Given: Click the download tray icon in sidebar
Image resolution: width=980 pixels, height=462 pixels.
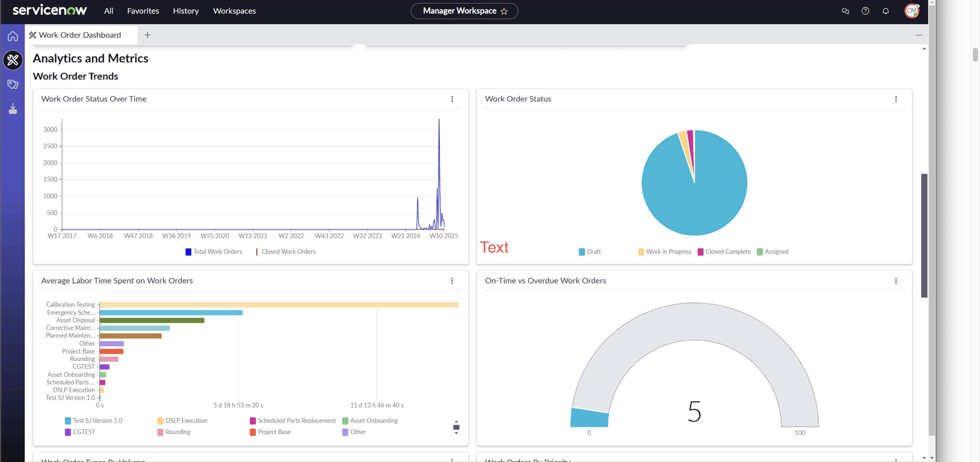Looking at the screenshot, I should (13, 109).
